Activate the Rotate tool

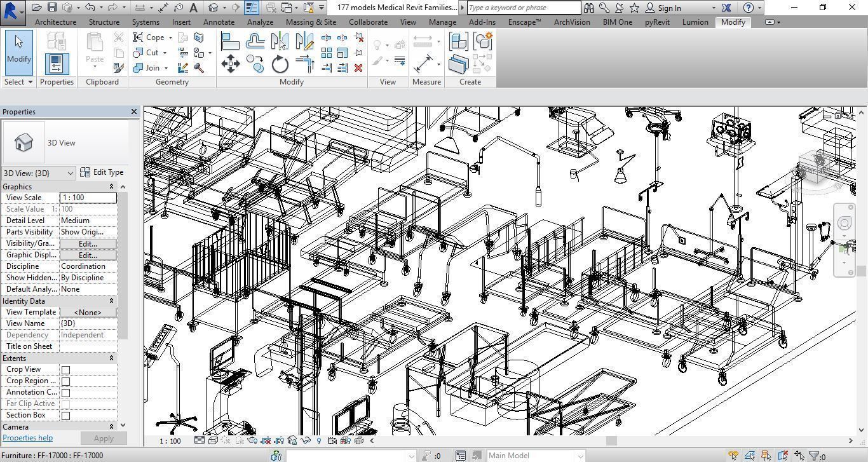[x=278, y=64]
